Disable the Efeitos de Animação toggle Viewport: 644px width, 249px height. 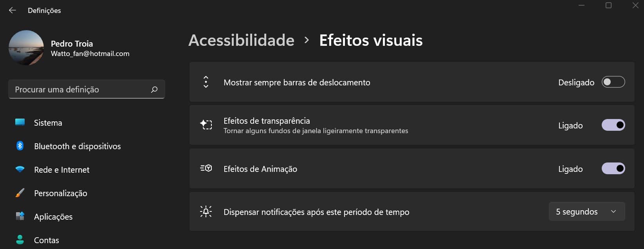click(x=613, y=169)
